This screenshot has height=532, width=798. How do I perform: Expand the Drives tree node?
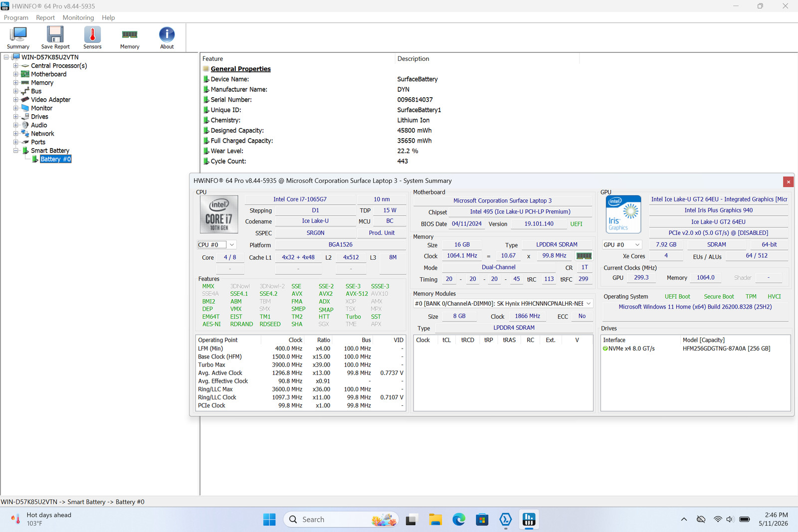[15, 117]
